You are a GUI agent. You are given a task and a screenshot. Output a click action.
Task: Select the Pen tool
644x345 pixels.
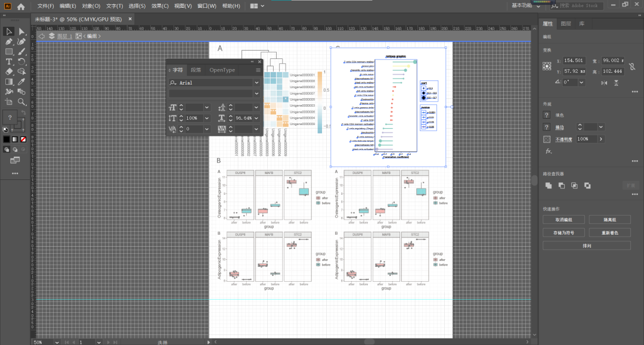pos(8,42)
